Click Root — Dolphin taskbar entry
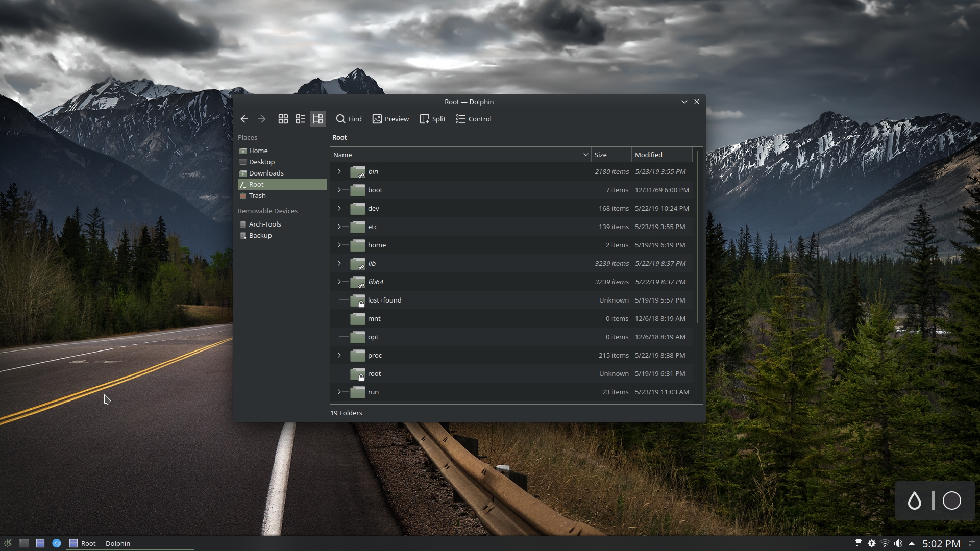The image size is (980, 551). [x=130, y=543]
